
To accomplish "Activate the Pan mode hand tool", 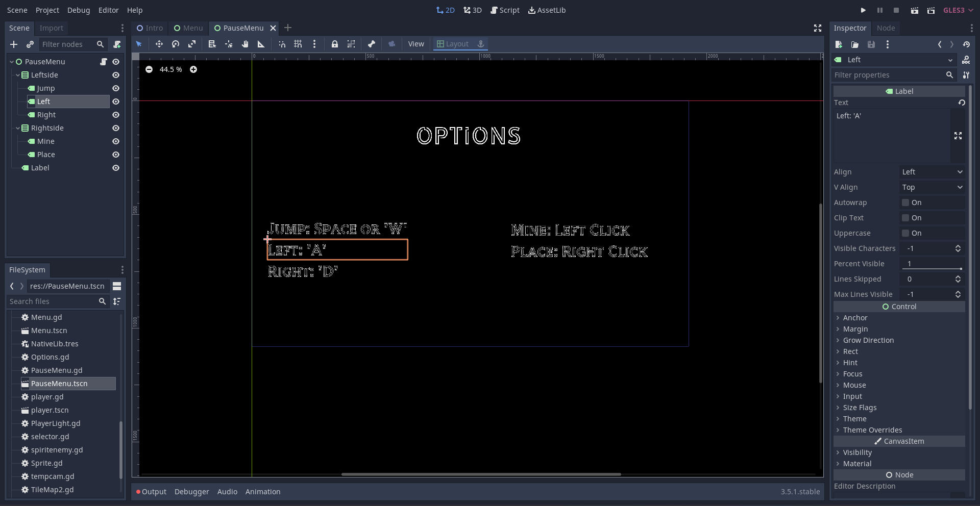I will (x=245, y=44).
